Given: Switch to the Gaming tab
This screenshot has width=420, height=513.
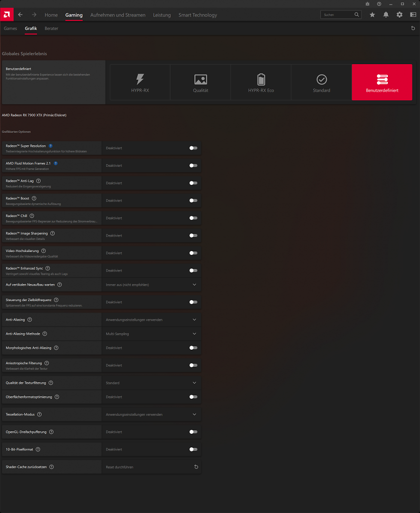Looking at the screenshot, I should pyautogui.click(x=74, y=15).
